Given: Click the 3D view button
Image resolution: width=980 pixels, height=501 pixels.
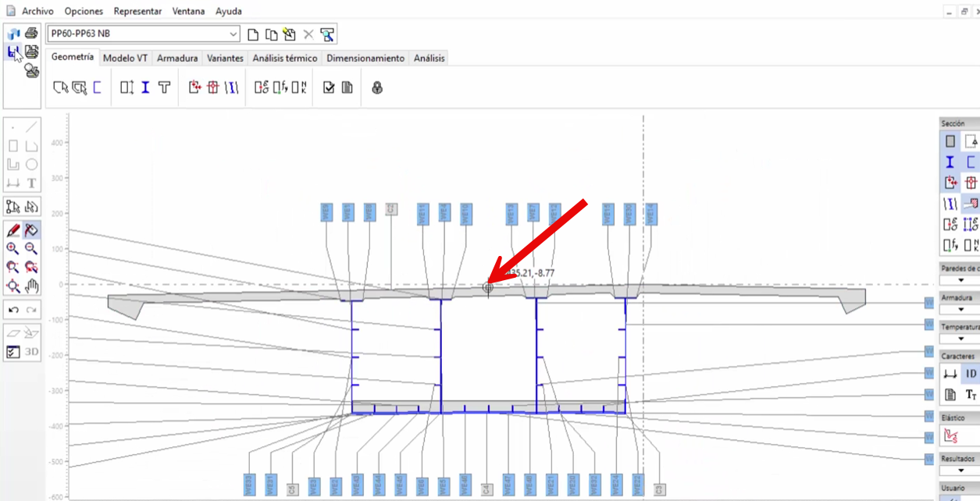Looking at the screenshot, I should 31,351.
